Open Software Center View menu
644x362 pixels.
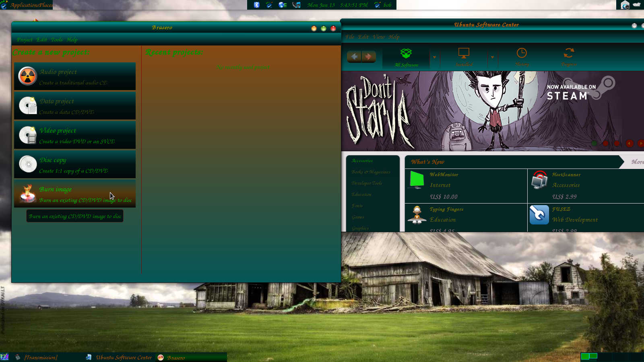379,37
